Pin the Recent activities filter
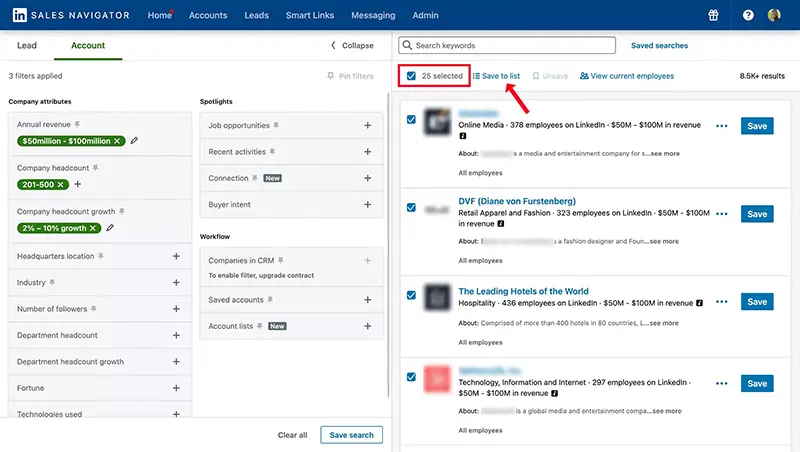Viewport: 800px width, 452px height. tap(272, 152)
